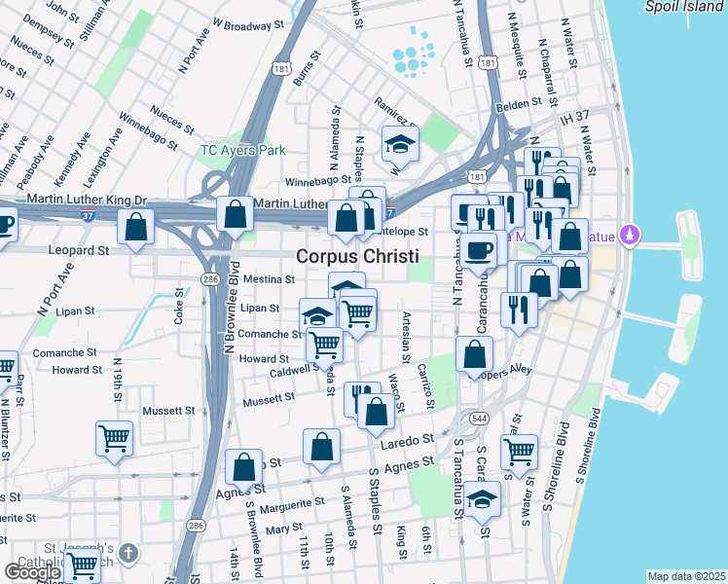Screen dimensions: 728x584
Task: Open the shopping bag marker above Laredo St
Action: tap(376, 414)
